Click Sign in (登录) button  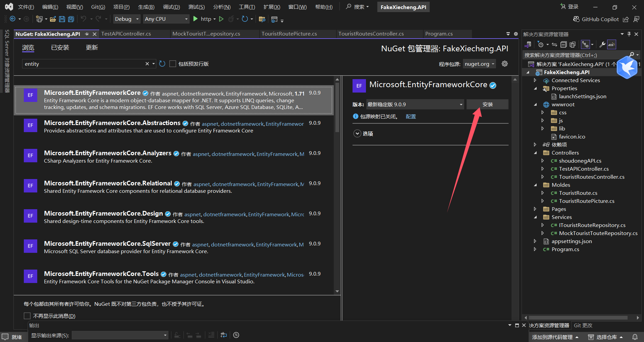coord(569,7)
